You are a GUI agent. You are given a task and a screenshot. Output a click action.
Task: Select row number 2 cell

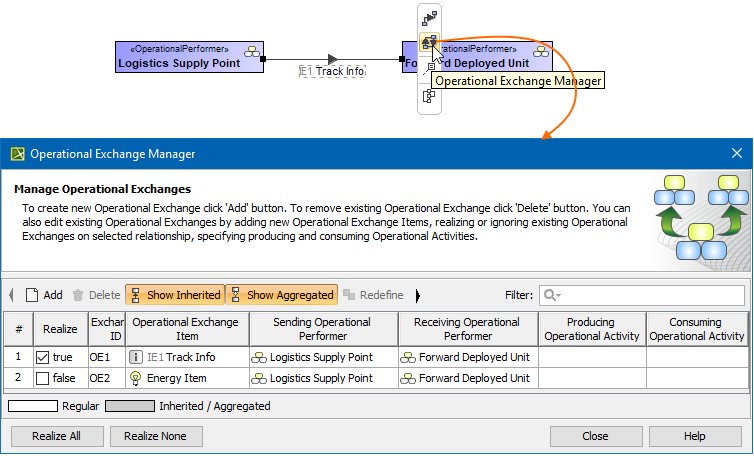19,379
